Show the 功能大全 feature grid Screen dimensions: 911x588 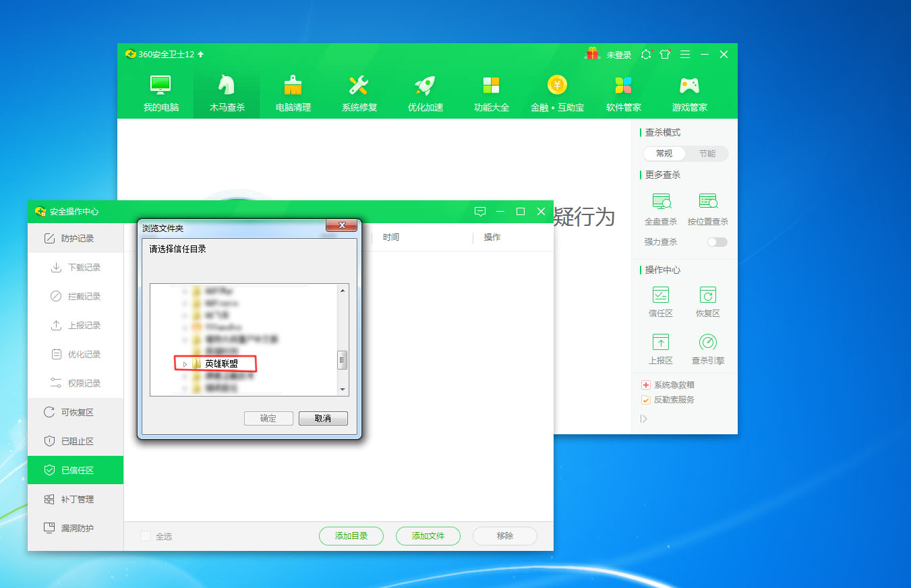491,94
